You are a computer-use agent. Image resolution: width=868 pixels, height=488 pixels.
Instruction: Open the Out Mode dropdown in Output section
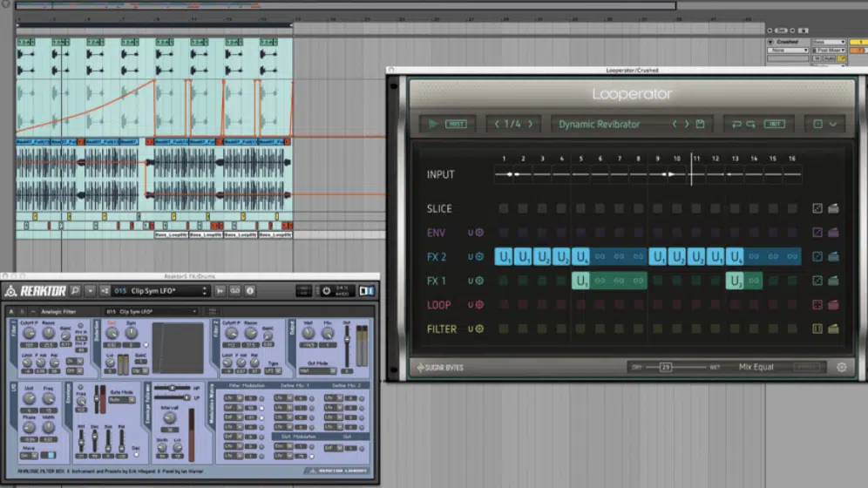pyautogui.click(x=318, y=370)
